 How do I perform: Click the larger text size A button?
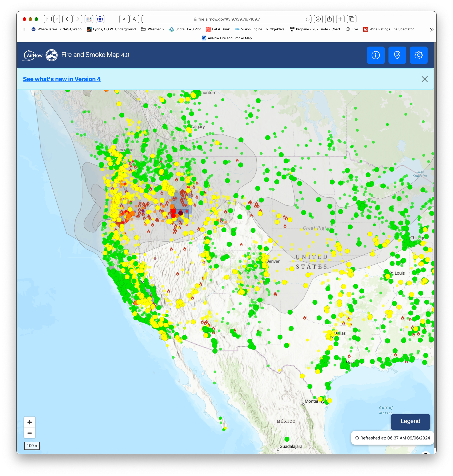[x=134, y=19]
